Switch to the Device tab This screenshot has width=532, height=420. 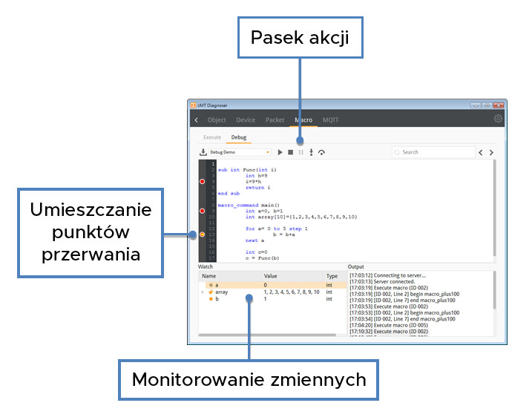point(246,119)
